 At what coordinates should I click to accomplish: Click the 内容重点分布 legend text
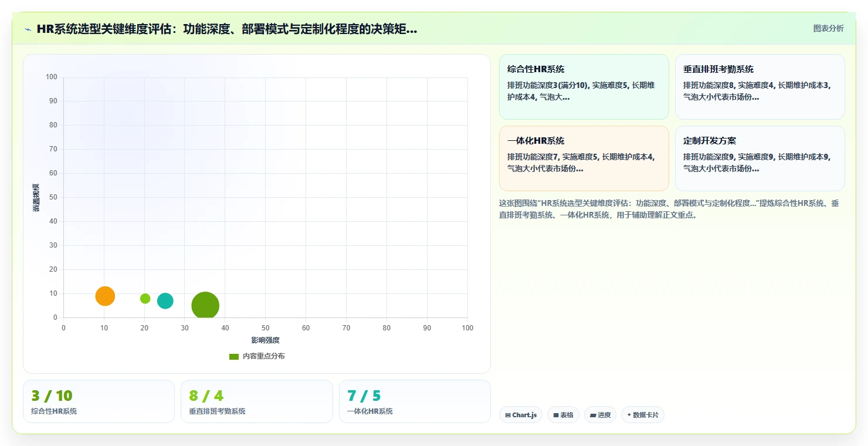(264, 356)
